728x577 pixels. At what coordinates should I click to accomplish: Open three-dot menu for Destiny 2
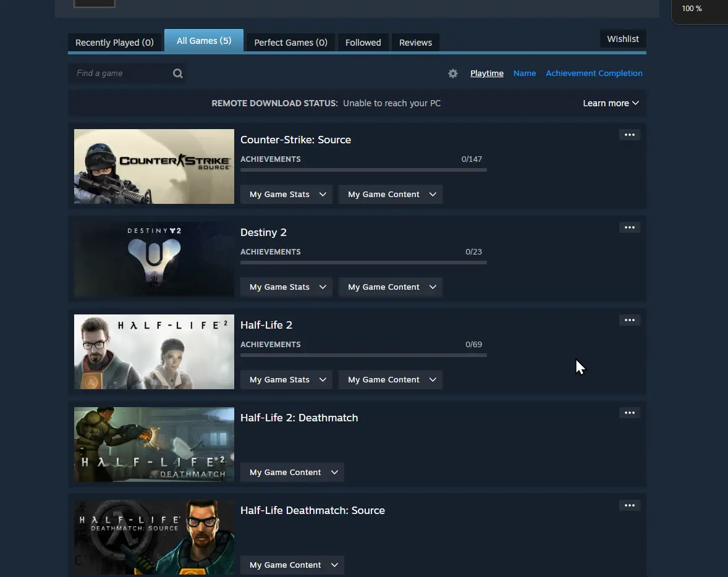(629, 227)
